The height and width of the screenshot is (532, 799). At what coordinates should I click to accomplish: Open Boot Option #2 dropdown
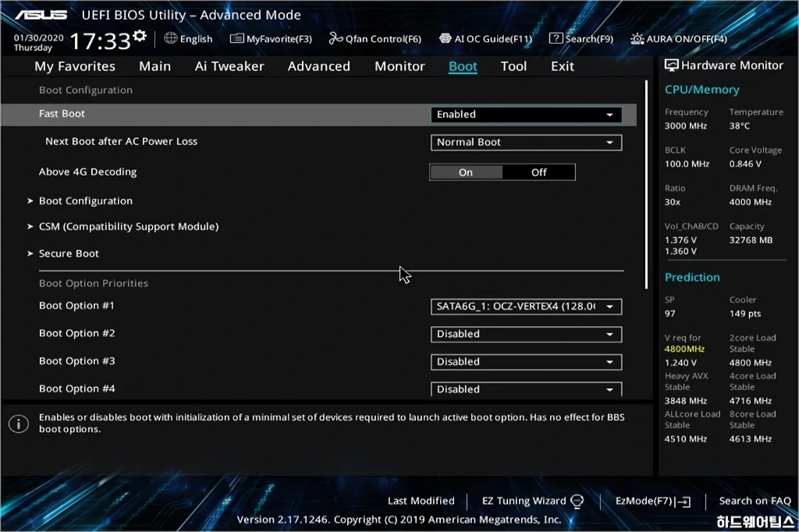click(x=526, y=335)
